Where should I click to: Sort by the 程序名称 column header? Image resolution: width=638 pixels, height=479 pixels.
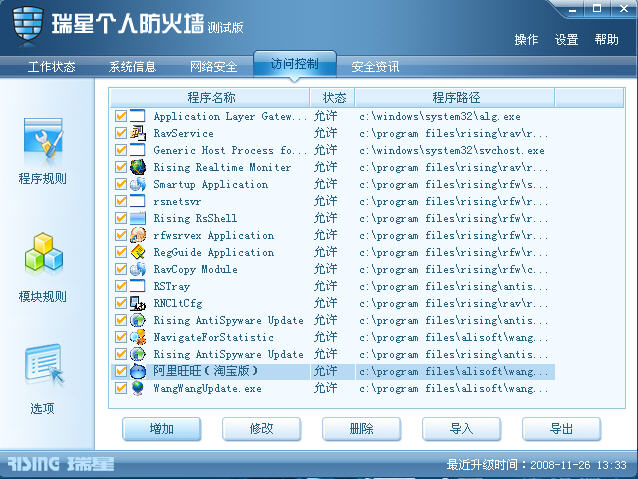tap(210, 98)
